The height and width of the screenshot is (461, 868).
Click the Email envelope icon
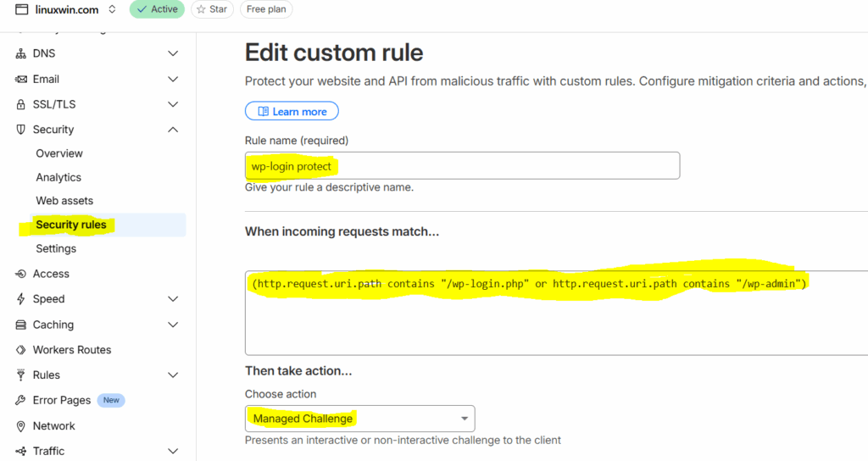pos(20,79)
